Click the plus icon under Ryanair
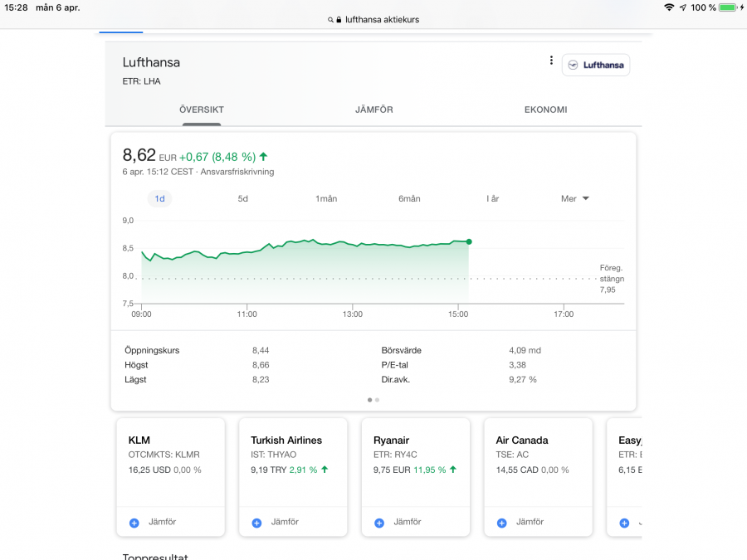Screen dimensions: 747x560 tap(379, 523)
